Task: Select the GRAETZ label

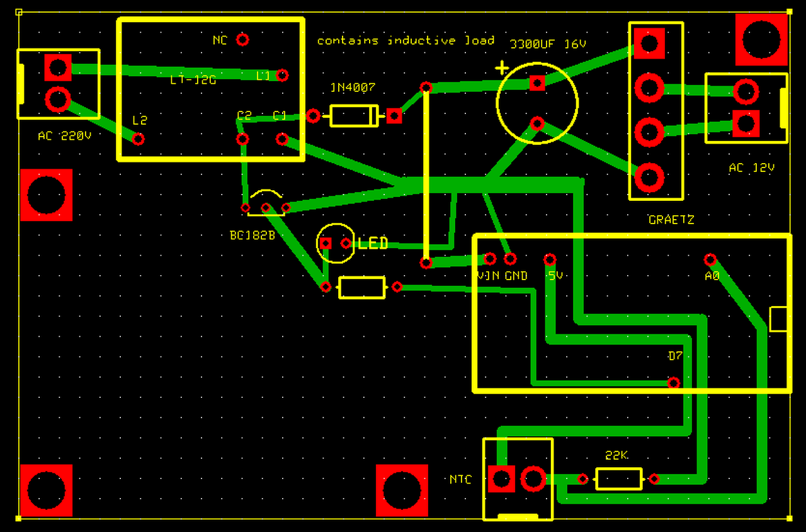Action: click(x=671, y=220)
